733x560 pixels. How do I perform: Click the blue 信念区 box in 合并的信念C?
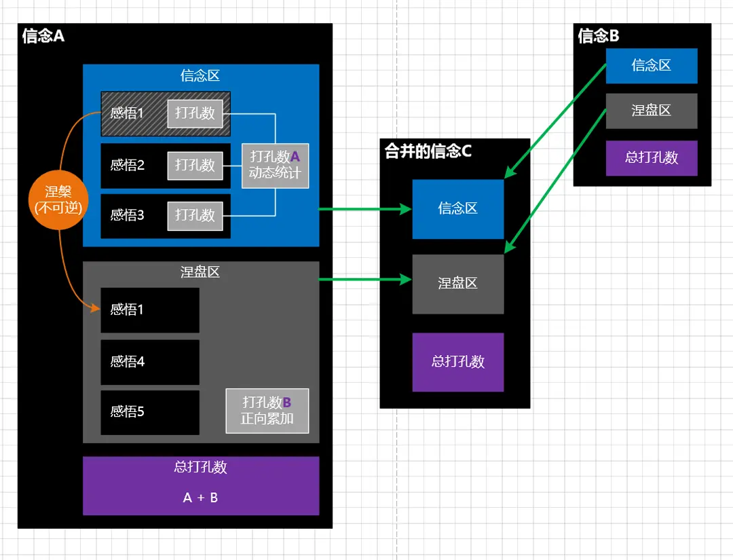click(457, 209)
